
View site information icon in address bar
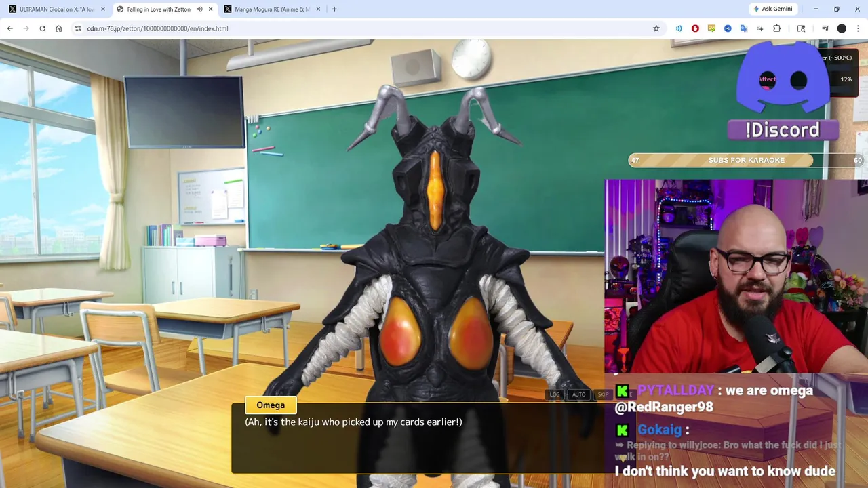click(78, 28)
